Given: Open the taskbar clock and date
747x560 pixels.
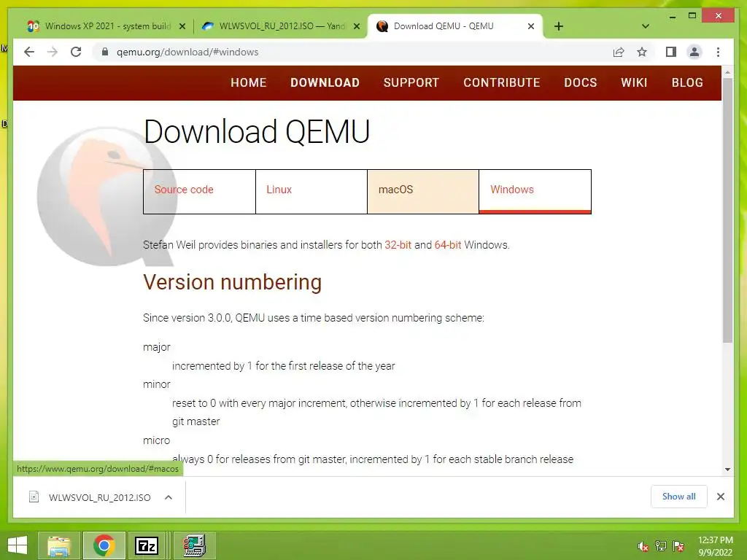Looking at the screenshot, I should tap(716, 545).
